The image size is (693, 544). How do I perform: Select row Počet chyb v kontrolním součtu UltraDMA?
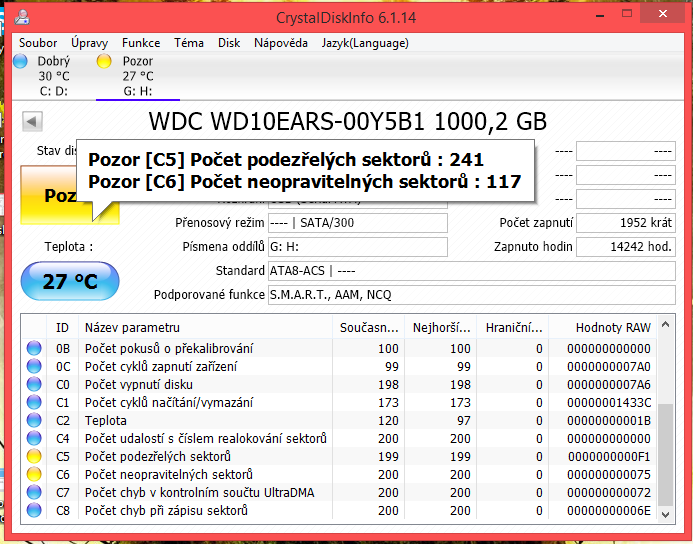click(x=339, y=492)
